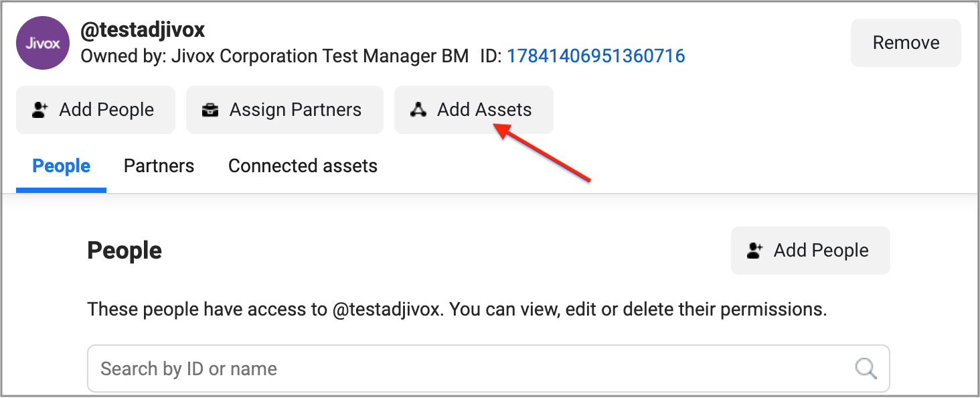This screenshot has width=980, height=398.
Task: Click the Add Assets button label
Action: click(484, 110)
